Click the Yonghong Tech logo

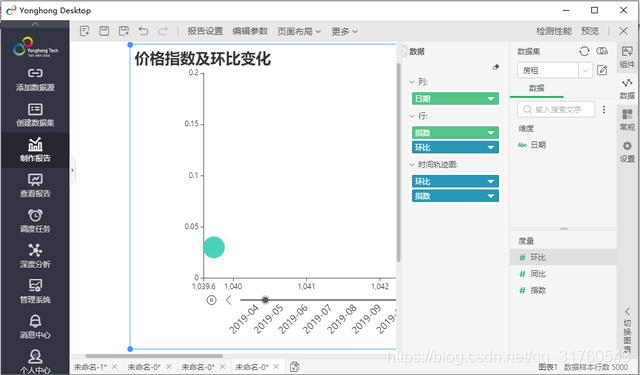click(x=35, y=47)
